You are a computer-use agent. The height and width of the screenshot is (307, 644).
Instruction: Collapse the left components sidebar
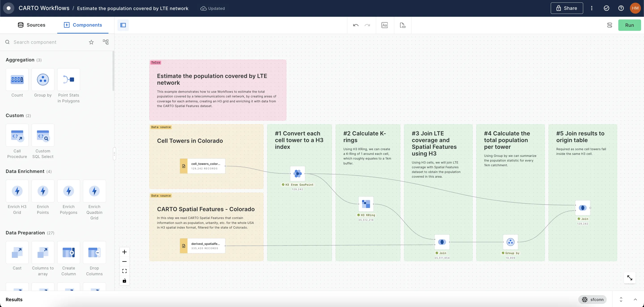[x=123, y=25]
